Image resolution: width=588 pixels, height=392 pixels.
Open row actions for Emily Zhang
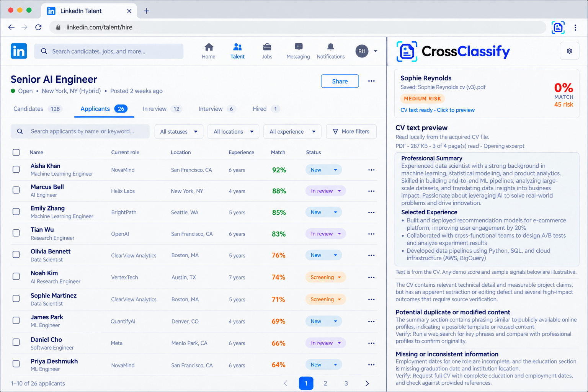click(x=371, y=212)
